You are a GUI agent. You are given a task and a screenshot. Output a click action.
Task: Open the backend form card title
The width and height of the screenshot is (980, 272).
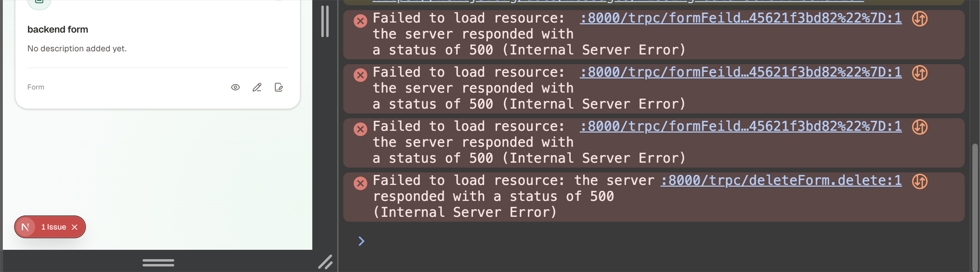(57, 29)
